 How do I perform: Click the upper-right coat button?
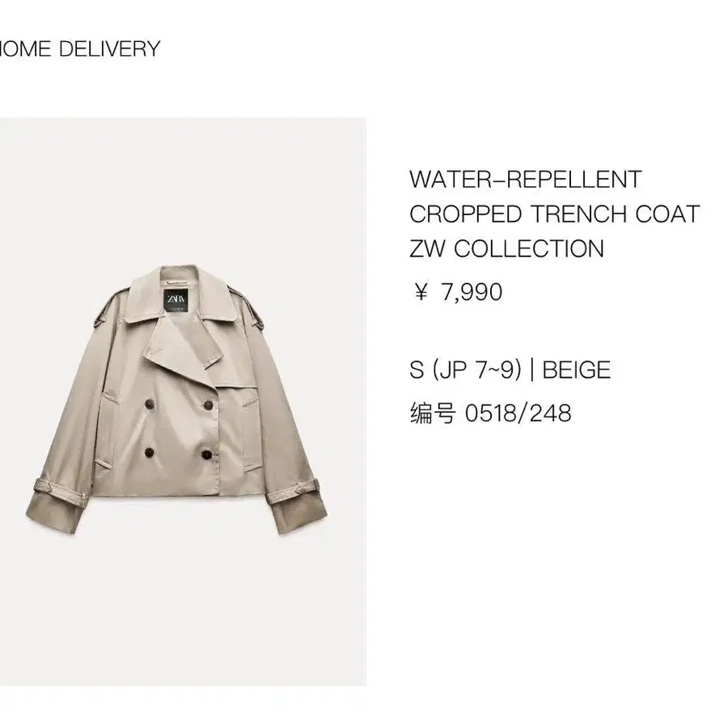(x=209, y=405)
